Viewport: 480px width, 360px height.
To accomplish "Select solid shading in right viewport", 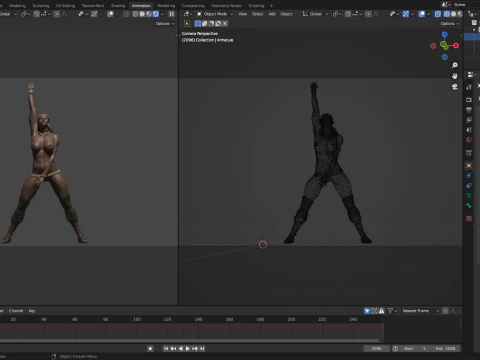I will click(453, 14).
